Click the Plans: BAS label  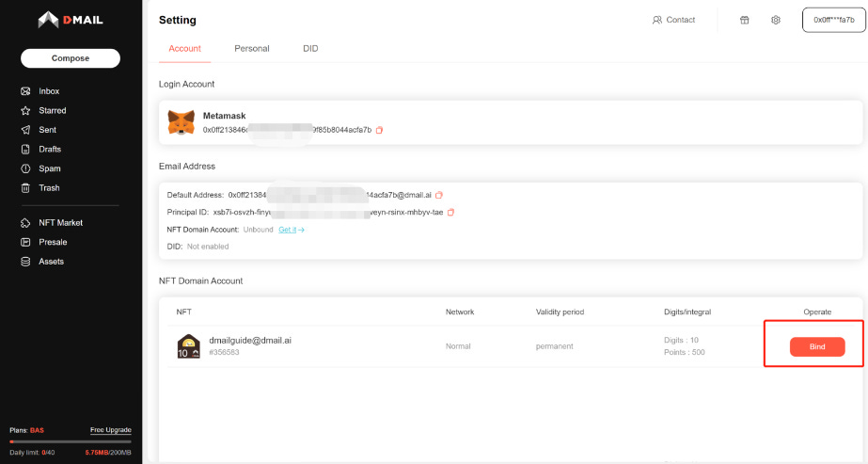click(26, 430)
